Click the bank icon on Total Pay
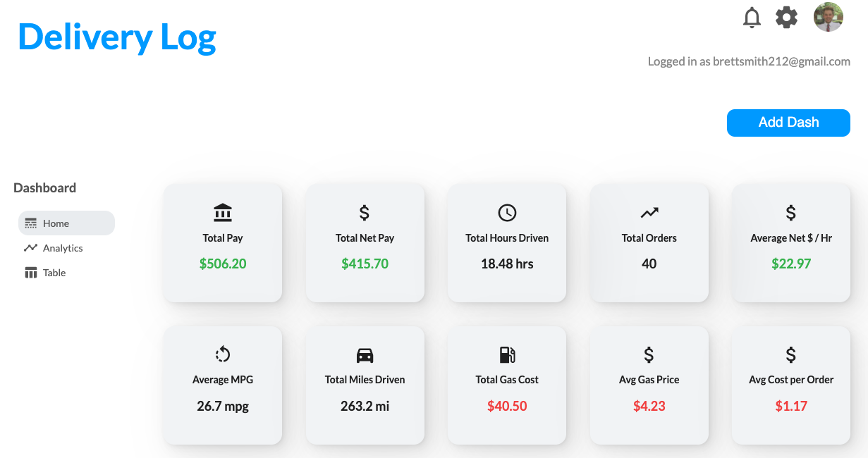 pos(223,212)
